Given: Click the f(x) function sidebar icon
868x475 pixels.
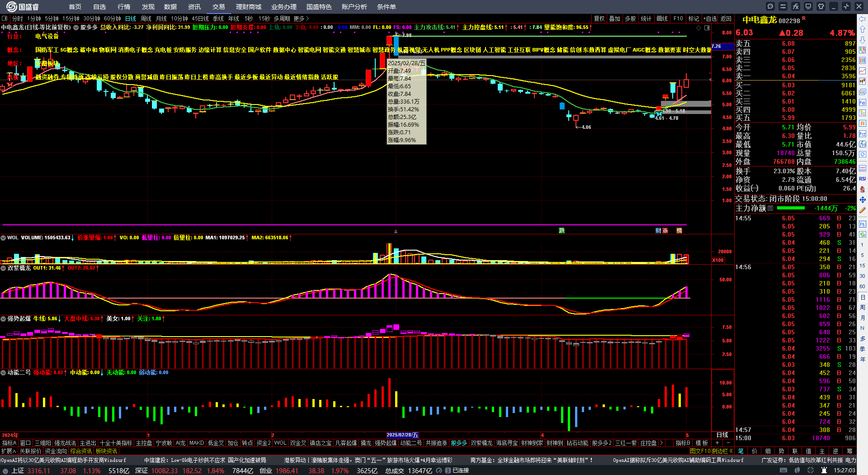Looking at the screenshot, I should click(863, 144).
